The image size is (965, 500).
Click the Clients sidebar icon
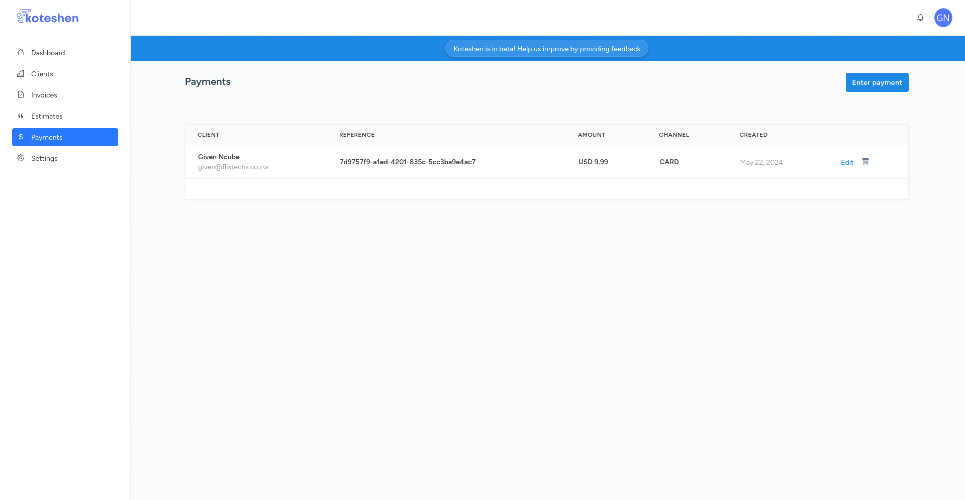pos(20,74)
